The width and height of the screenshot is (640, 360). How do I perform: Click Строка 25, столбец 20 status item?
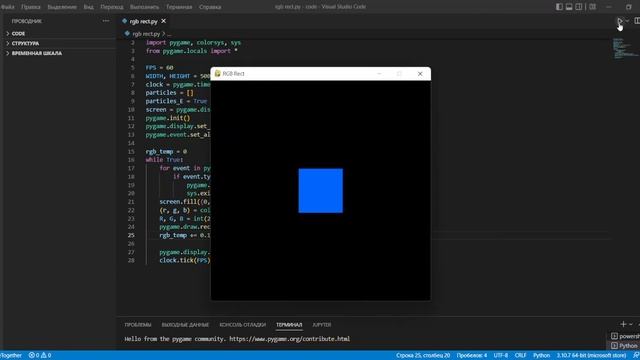(x=423, y=356)
